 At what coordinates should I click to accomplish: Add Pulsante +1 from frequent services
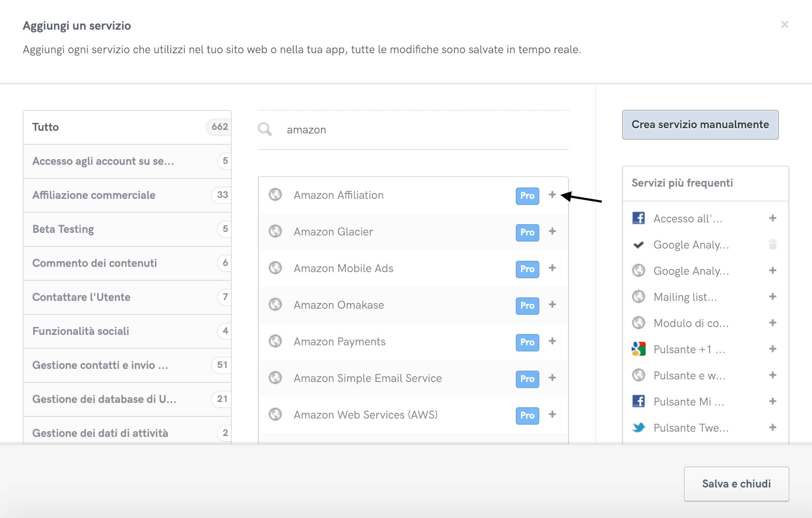772,349
